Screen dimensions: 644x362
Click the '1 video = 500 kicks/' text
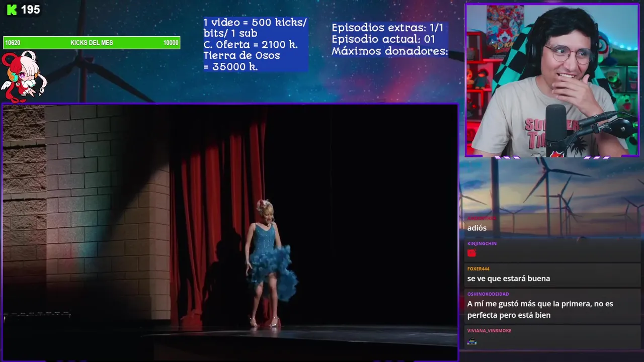255,23
